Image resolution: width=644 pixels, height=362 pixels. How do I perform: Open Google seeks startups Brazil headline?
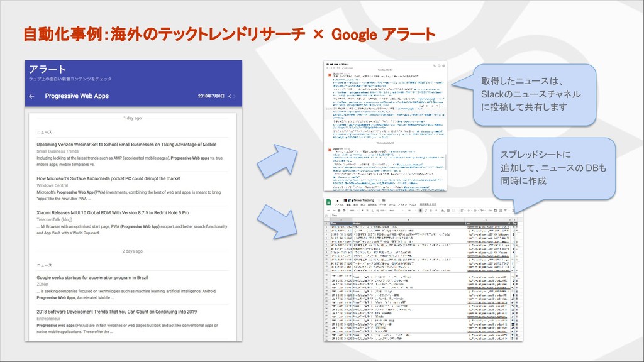pyautogui.click(x=92, y=277)
